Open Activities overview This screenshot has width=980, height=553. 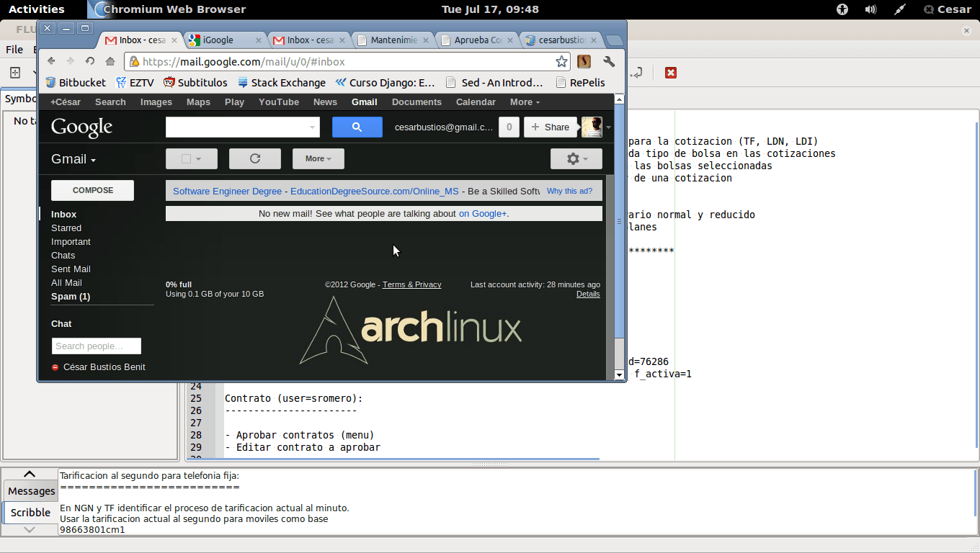pyautogui.click(x=36, y=9)
